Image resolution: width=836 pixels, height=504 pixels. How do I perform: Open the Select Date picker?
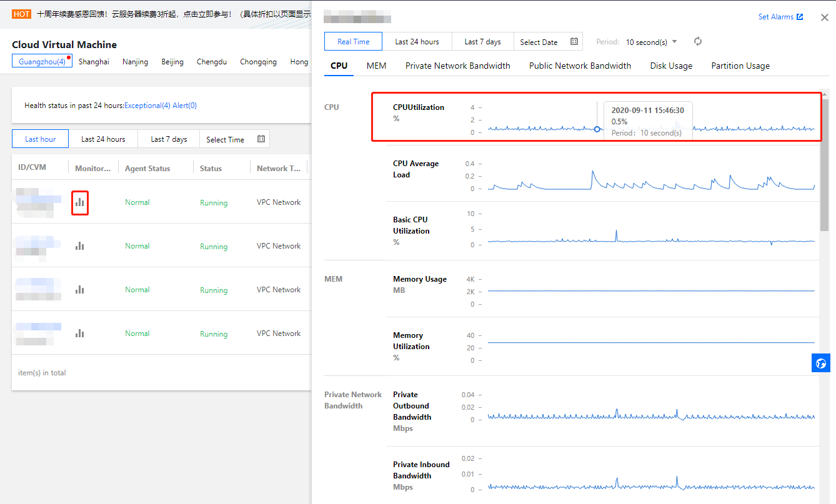(x=539, y=42)
